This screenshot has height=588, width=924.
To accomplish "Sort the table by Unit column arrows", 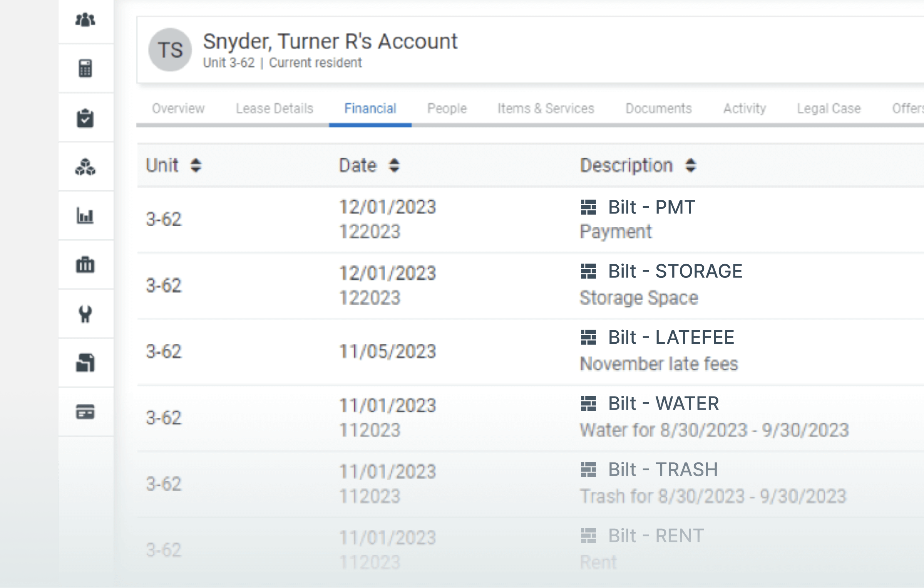I will click(x=196, y=166).
